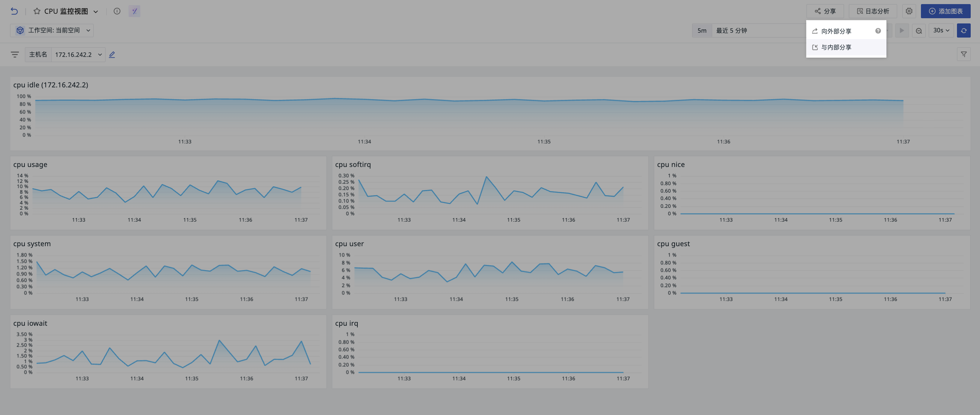980x415 pixels.
Task: Open the dashboard info icon
Action: (117, 12)
